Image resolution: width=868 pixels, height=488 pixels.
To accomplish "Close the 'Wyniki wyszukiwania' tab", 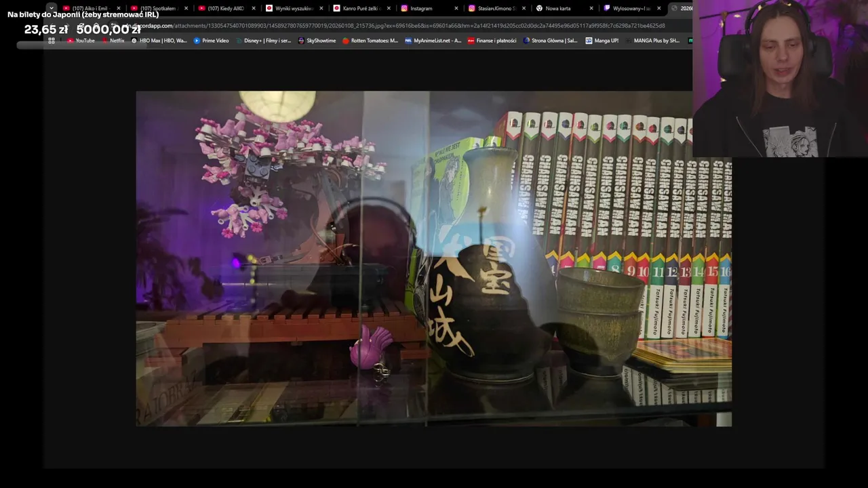I will point(321,8).
